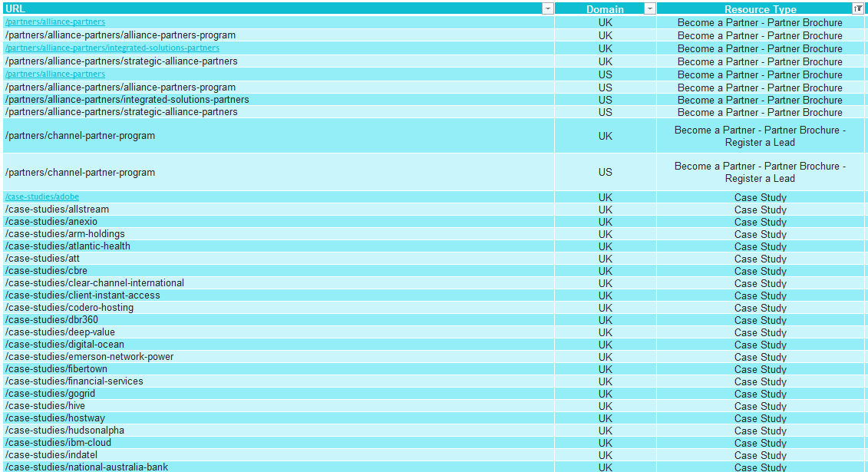Select the /case-studies/anexio cell
This screenshot has width=868, height=472.
click(x=279, y=221)
